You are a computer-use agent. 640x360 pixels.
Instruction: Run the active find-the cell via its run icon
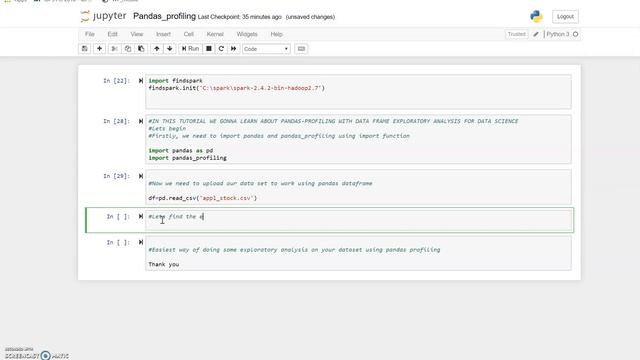pyautogui.click(x=140, y=216)
